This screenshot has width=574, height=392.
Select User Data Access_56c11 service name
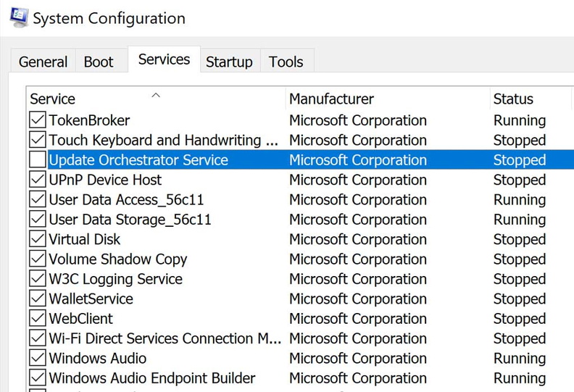[126, 200]
